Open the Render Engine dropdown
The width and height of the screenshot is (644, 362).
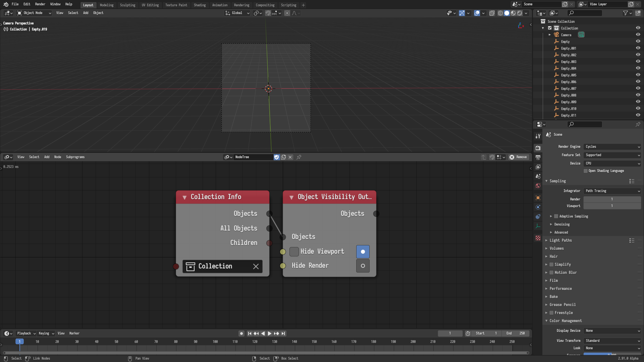[x=612, y=146]
